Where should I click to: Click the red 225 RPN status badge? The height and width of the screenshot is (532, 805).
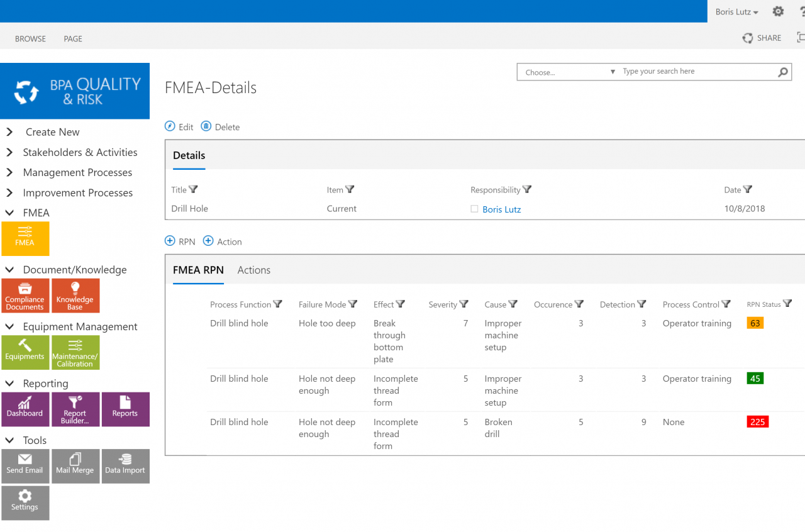pos(757,422)
